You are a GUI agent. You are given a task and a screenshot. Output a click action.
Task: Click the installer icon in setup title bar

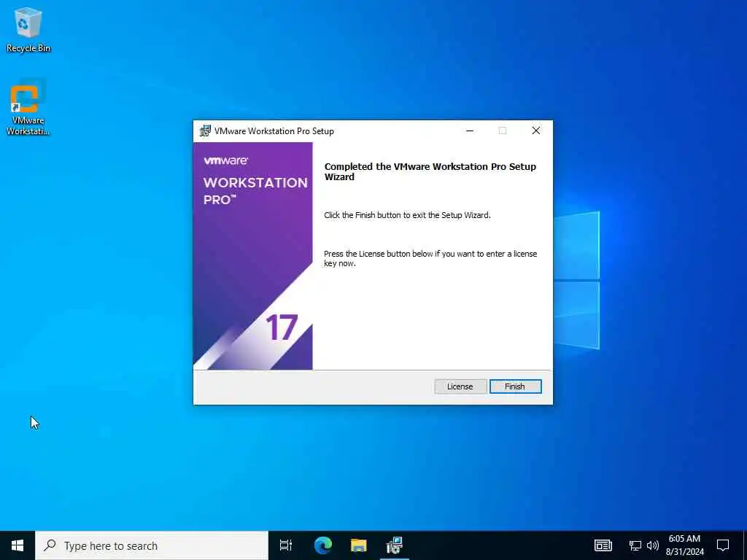[x=205, y=131]
